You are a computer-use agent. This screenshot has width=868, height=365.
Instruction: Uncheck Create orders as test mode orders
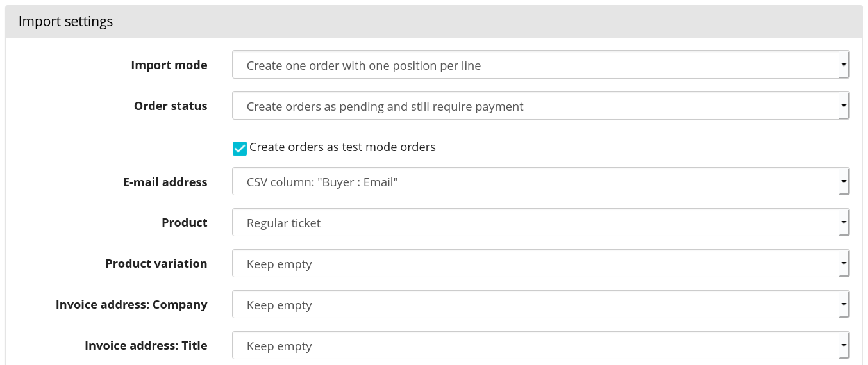pos(240,148)
